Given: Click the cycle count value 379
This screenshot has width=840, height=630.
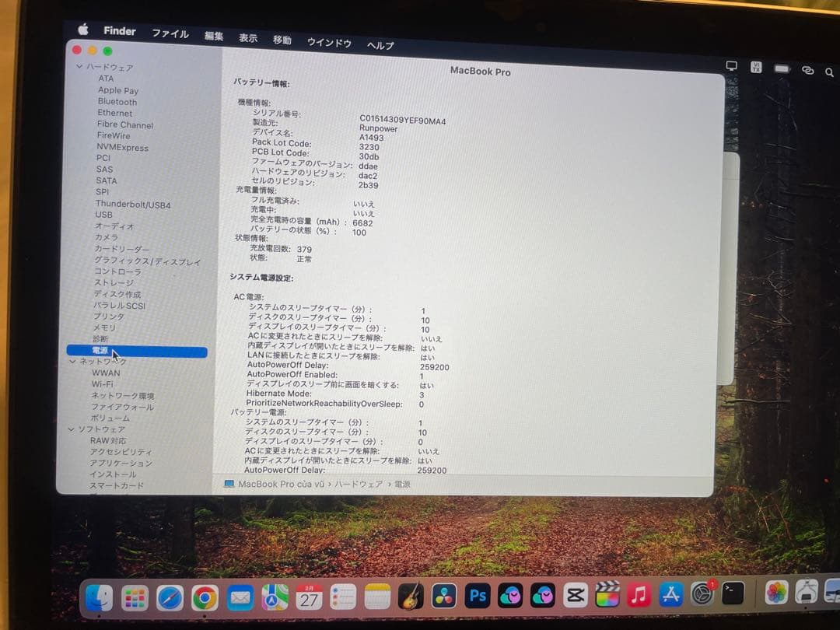Looking at the screenshot, I should (304, 249).
